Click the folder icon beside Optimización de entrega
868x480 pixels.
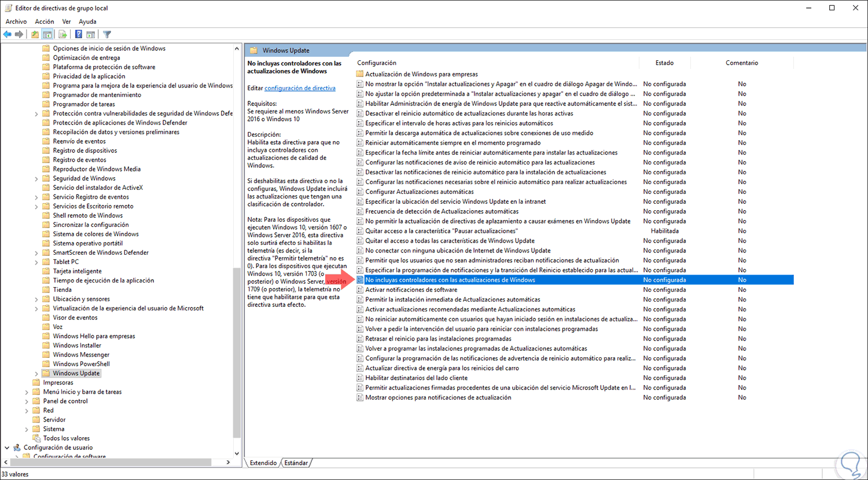click(x=46, y=58)
